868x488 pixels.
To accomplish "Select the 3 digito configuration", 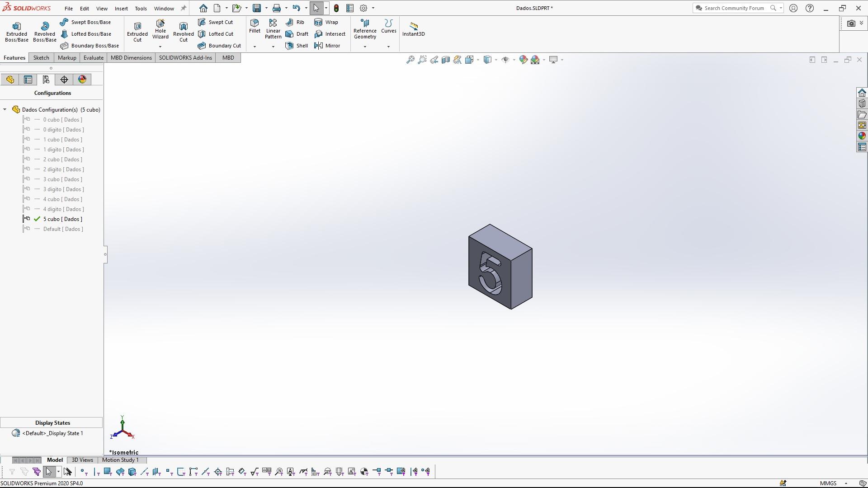I will click(x=64, y=189).
